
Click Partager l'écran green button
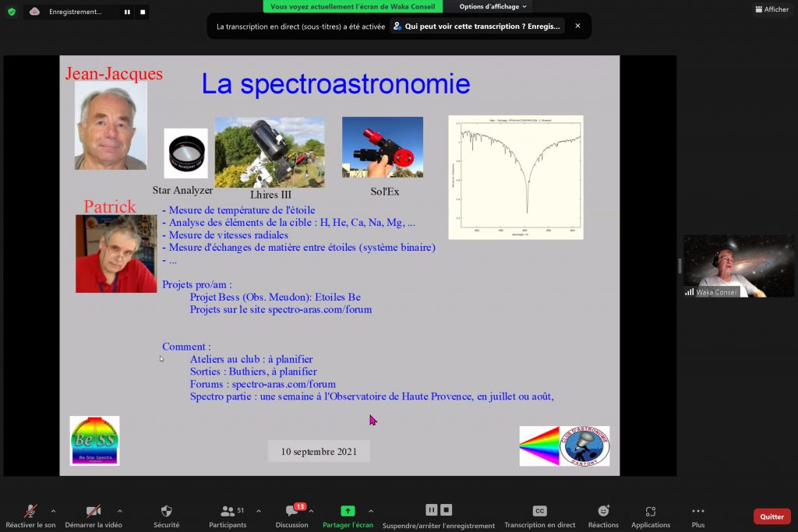point(348,516)
